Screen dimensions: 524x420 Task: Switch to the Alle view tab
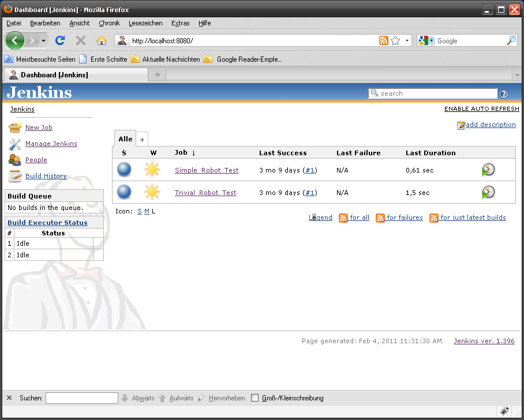coord(125,138)
